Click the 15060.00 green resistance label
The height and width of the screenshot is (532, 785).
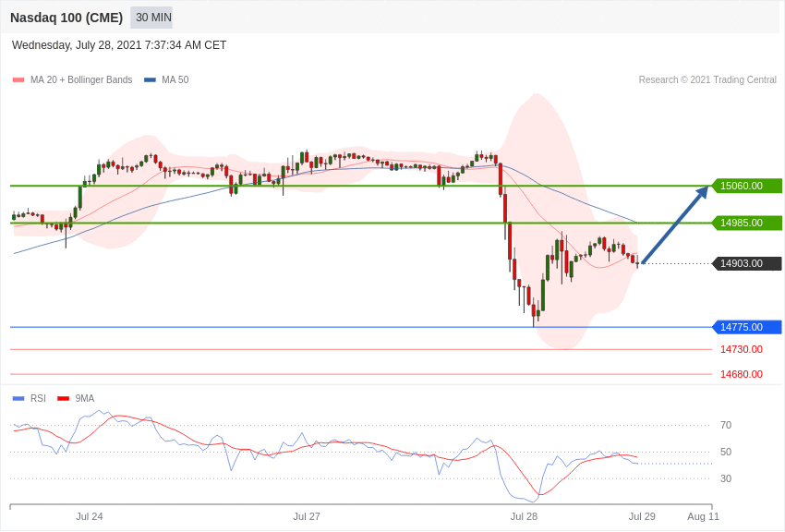point(746,186)
